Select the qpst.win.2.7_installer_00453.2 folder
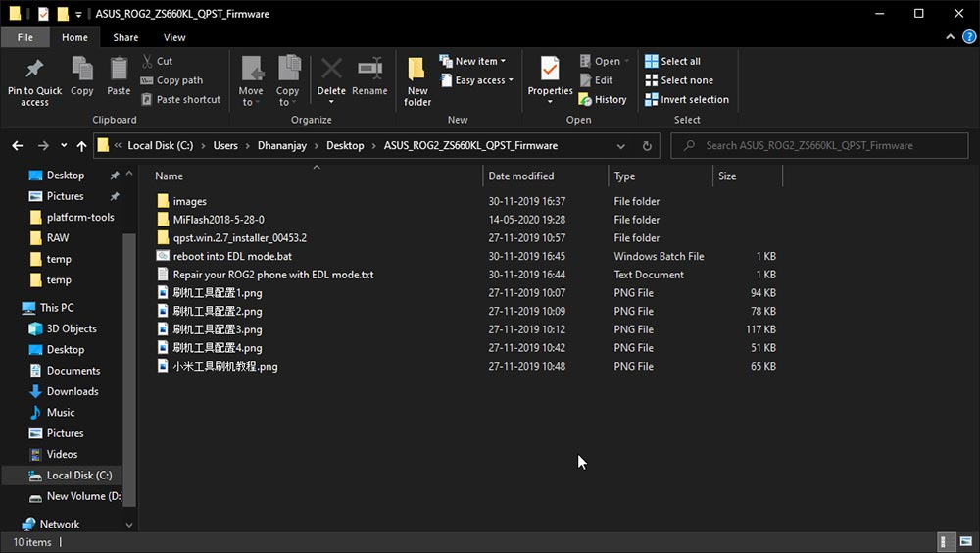980x553 pixels. (x=232, y=237)
